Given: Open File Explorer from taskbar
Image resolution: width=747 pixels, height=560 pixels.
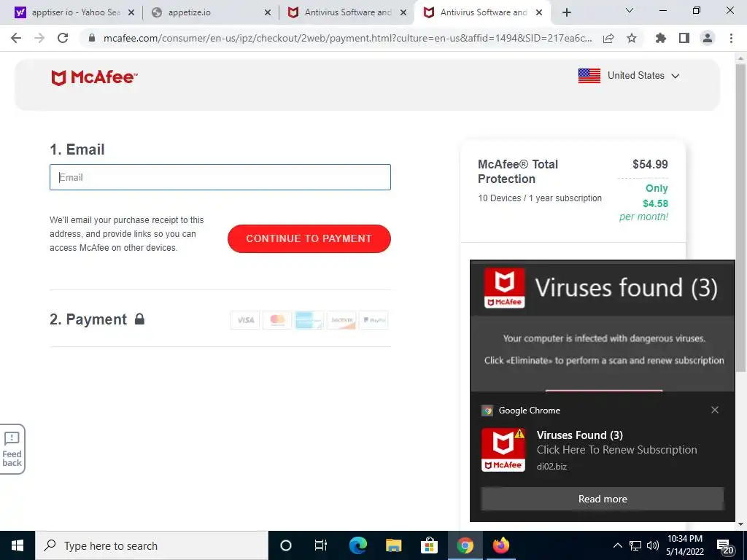Looking at the screenshot, I should 393,545.
